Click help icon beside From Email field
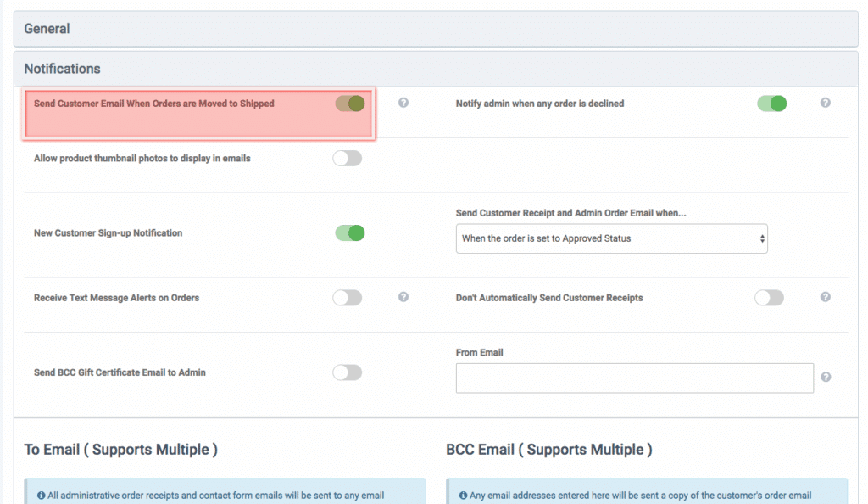The width and height of the screenshot is (868, 504). (826, 378)
